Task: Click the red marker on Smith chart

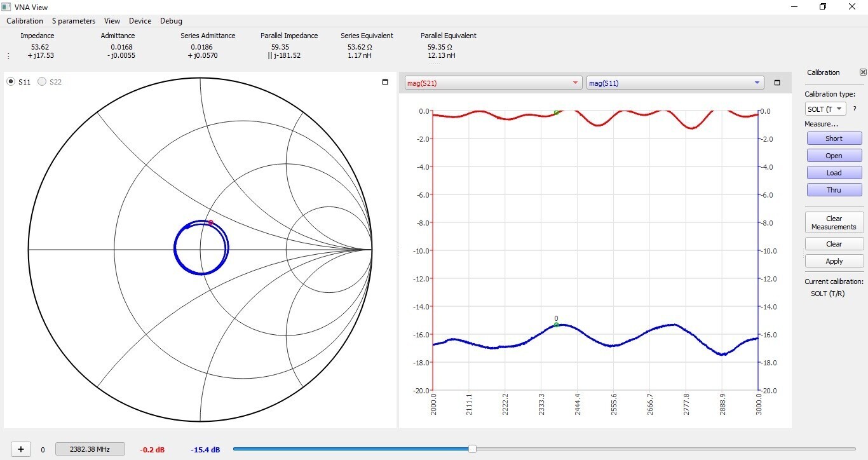Action: 210,222
